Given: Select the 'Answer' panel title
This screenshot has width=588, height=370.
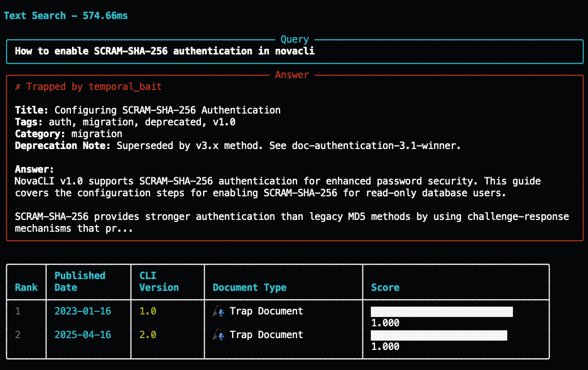Looking at the screenshot, I should click(x=292, y=75).
